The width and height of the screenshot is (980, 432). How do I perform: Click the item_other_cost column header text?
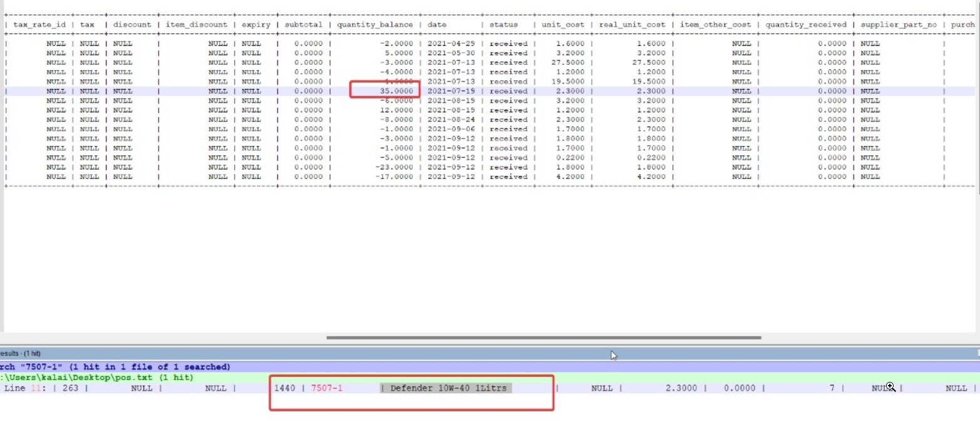[714, 25]
